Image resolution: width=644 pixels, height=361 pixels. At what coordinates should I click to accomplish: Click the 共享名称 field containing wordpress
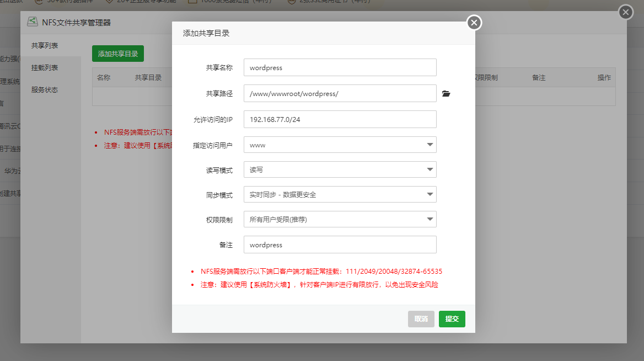tap(340, 67)
